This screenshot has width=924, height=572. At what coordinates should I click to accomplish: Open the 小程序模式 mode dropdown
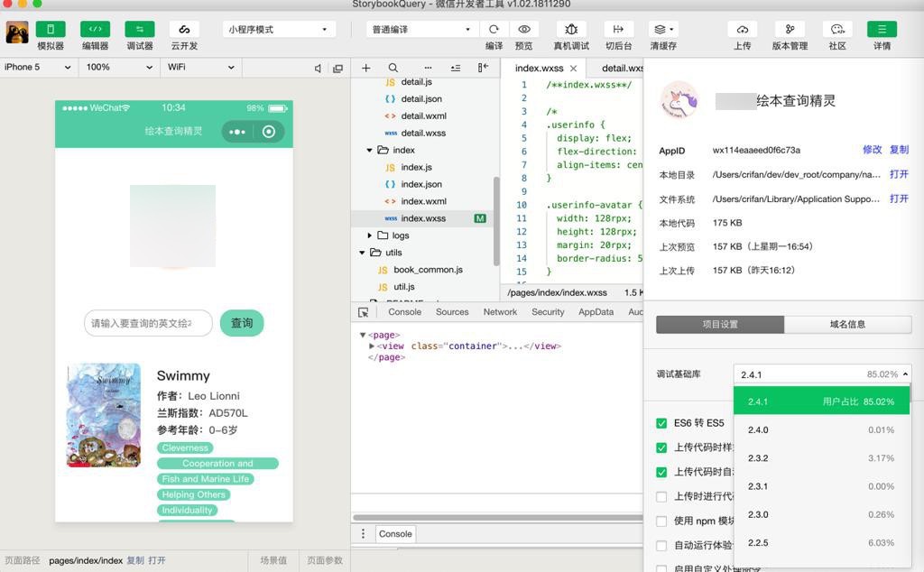(x=279, y=30)
